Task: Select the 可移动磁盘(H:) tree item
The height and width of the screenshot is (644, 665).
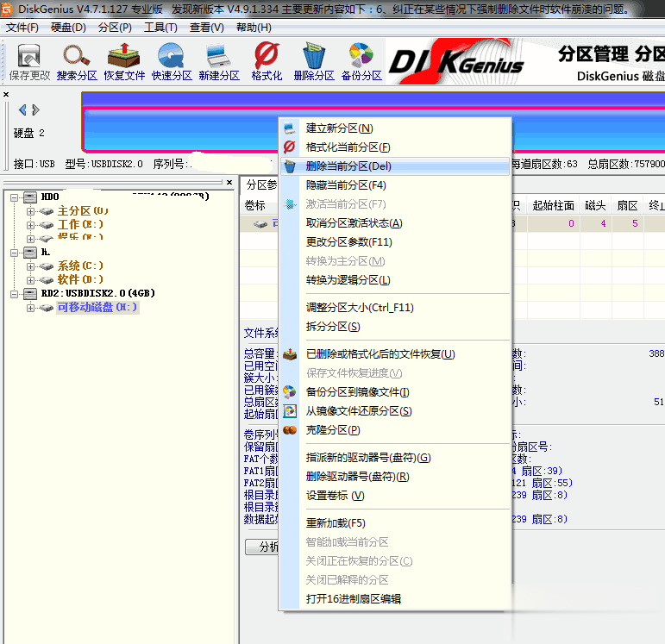Action: click(x=97, y=308)
